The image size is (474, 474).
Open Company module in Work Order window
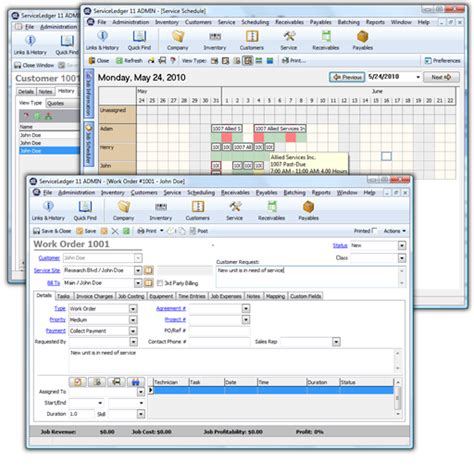point(123,211)
